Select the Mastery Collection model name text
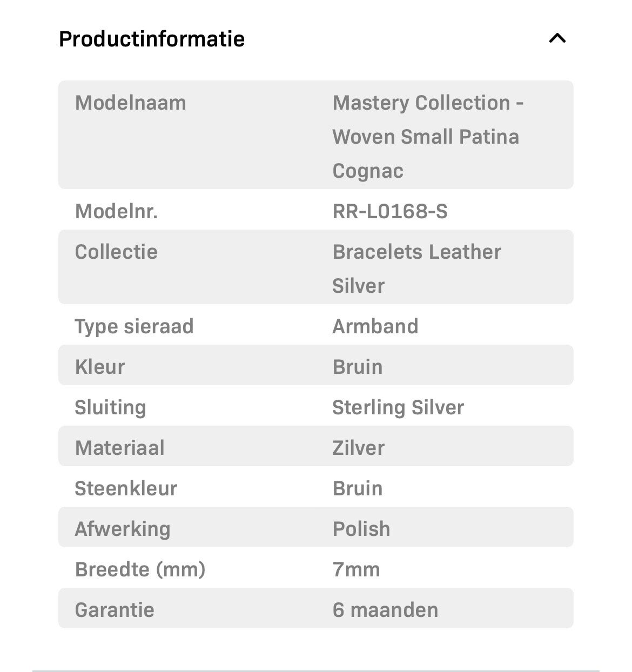Viewport: 632px width, 672px height. [x=428, y=136]
